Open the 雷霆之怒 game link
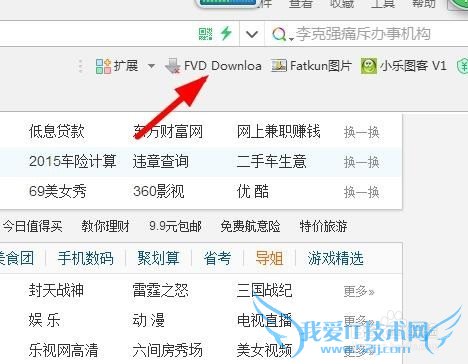 160,290
